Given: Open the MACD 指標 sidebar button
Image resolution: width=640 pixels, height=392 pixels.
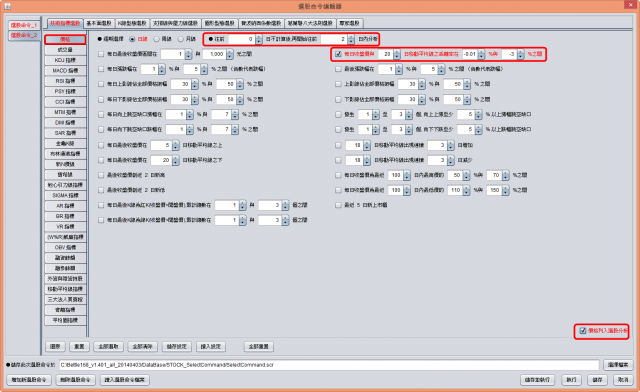Looking at the screenshot, I should click(65, 71).
